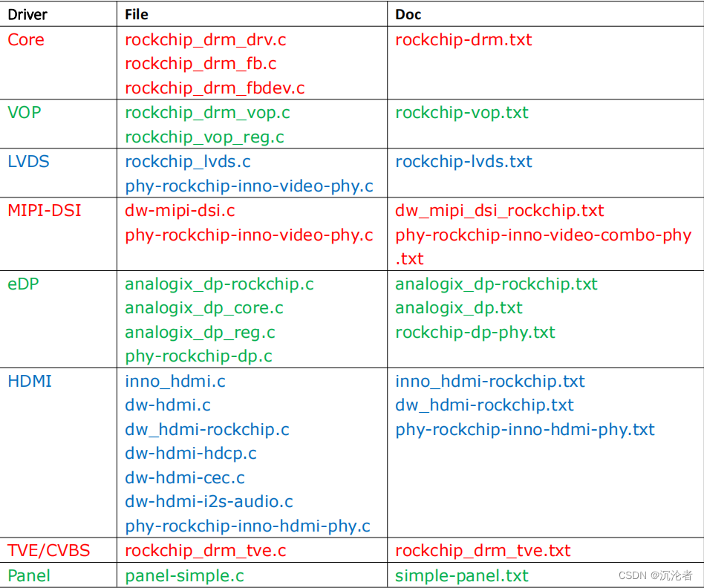This screenshot has width=704, height=588.
Task: Open phy-rockchip-inno-video-phy.c under LVDS
Action: pos(250,186)
